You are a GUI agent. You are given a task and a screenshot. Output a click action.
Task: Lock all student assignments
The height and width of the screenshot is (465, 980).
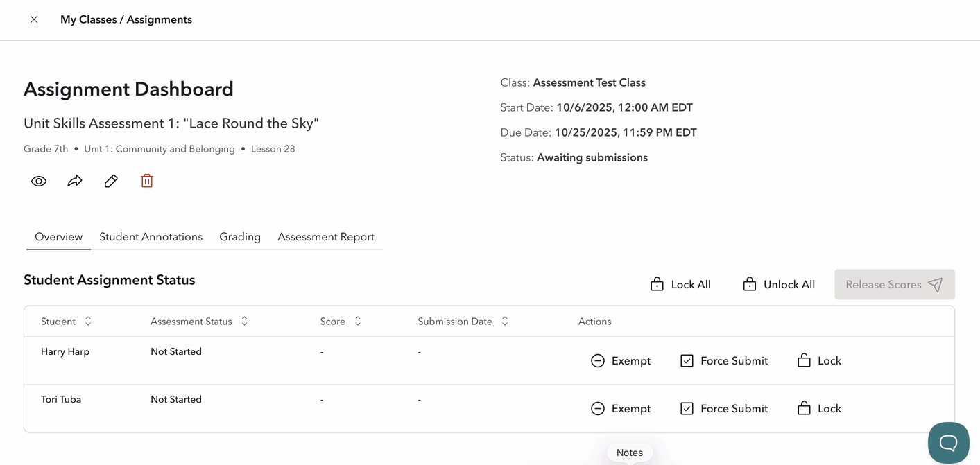pos(680,284)
